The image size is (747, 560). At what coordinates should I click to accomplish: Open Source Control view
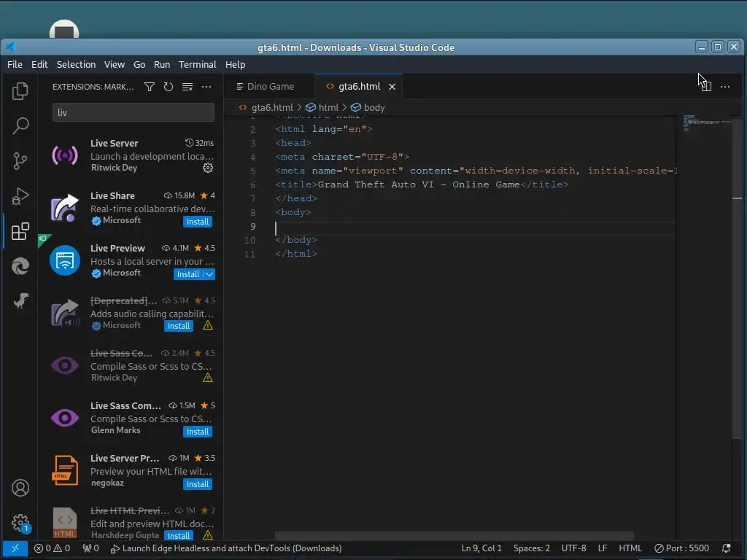(20, 161)
